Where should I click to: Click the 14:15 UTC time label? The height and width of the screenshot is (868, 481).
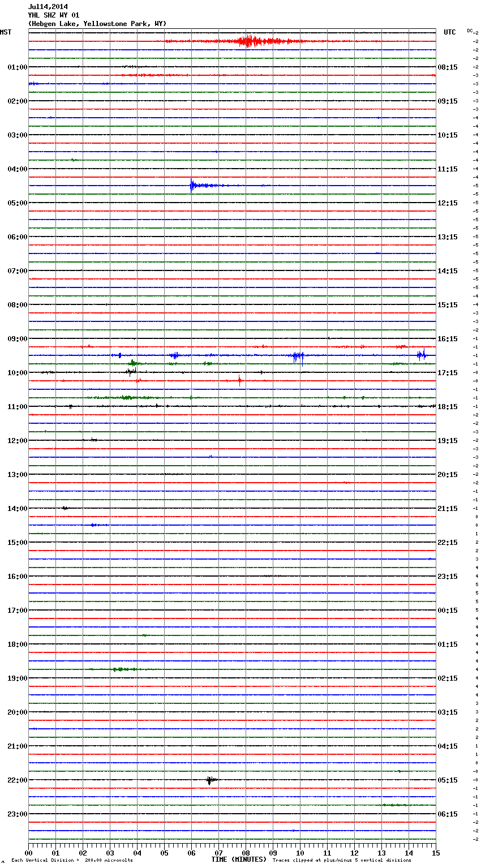pyautogui.click(x=448, y=271)
